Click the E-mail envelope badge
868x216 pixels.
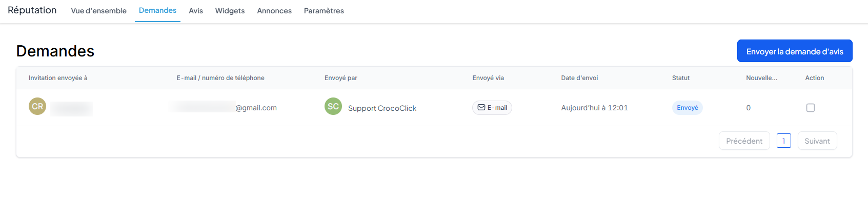492,108
